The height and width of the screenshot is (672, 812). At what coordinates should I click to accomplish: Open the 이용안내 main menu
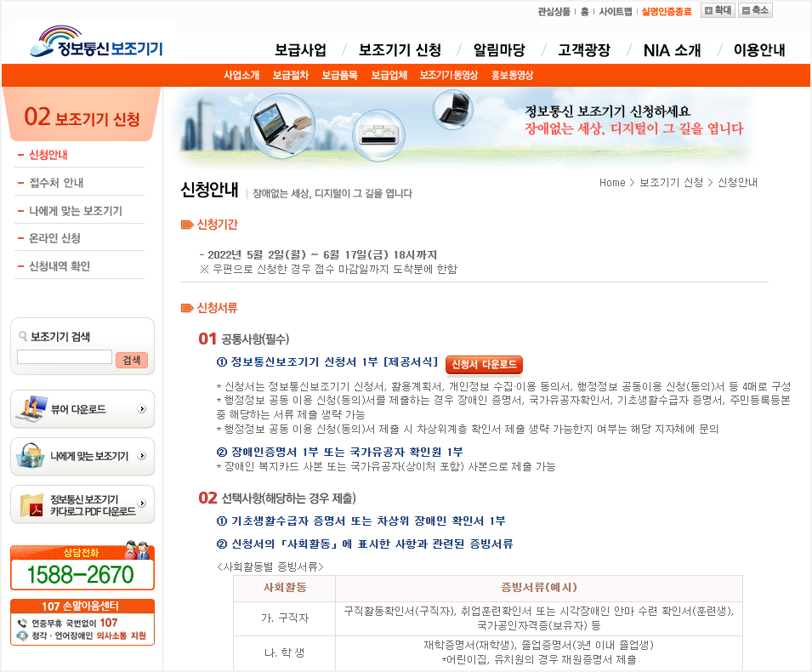[x=759, y=49]
